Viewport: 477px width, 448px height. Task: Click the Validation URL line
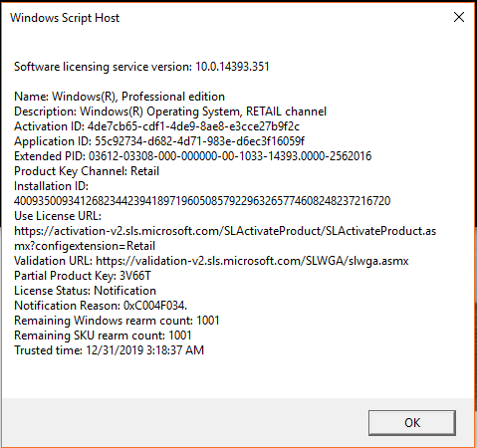(211, 261)
